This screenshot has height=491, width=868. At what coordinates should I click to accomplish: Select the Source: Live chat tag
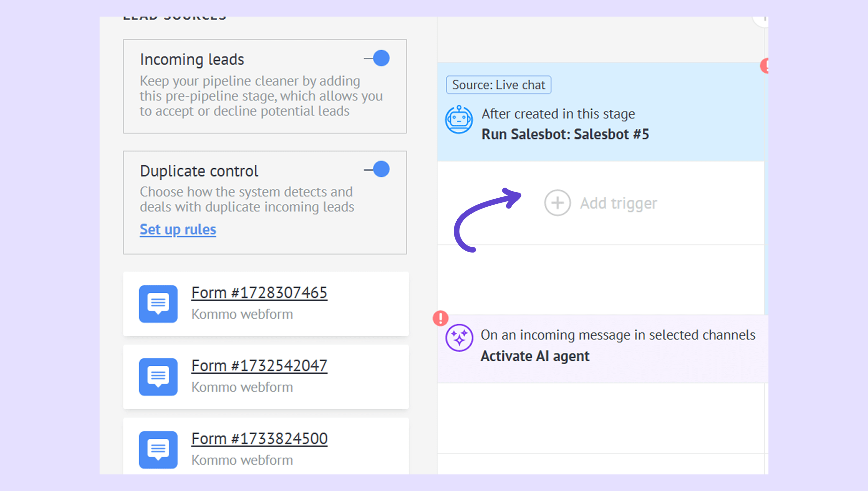tap(498, 85)
